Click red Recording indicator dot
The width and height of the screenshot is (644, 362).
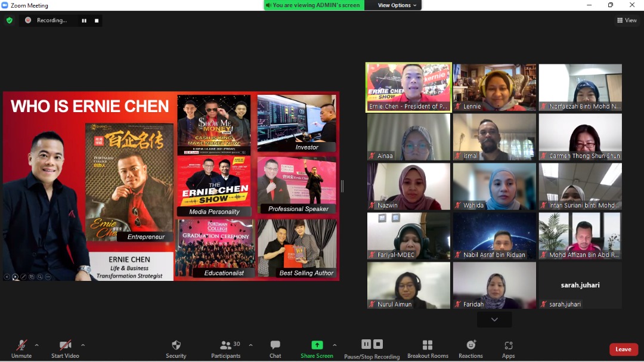tap(28, 20)
